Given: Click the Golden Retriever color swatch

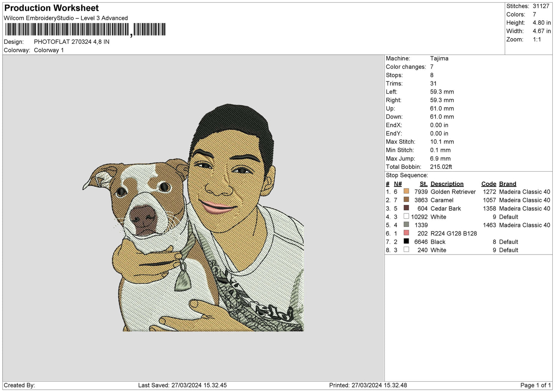Looking at the screenshot, I should [x=406, y=191].
